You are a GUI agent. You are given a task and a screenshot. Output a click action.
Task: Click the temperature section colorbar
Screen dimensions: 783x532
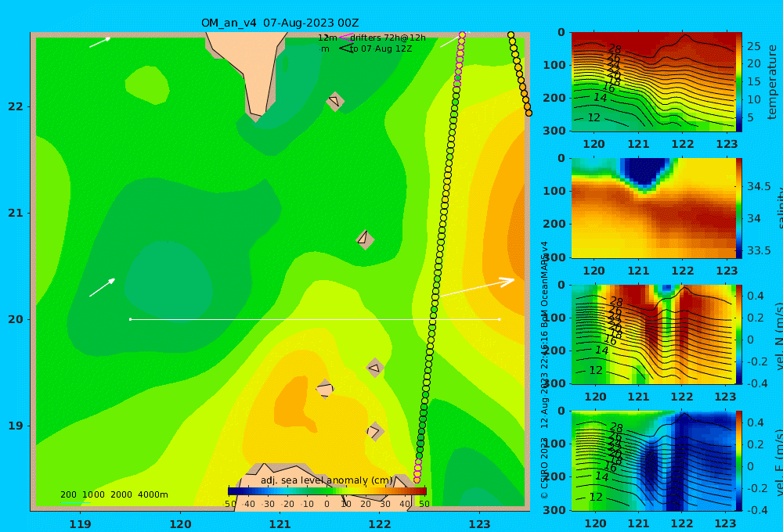pyautogui.click(x=738, y=82)
